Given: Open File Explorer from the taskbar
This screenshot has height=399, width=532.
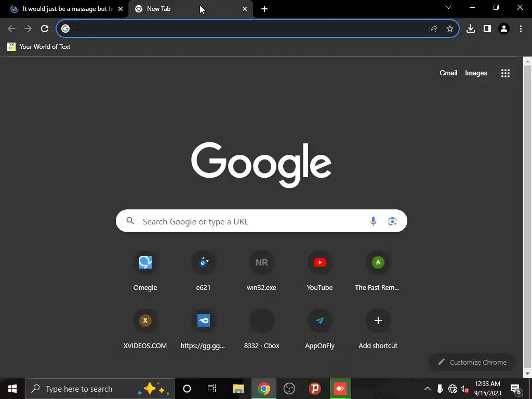Looking at the screenshot, I should pos(238,389).
